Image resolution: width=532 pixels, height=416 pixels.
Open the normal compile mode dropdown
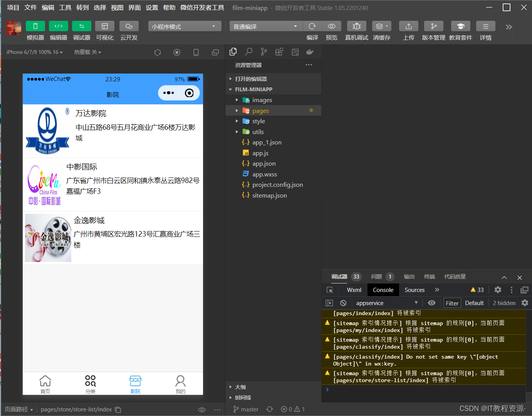tap(266, 26)
